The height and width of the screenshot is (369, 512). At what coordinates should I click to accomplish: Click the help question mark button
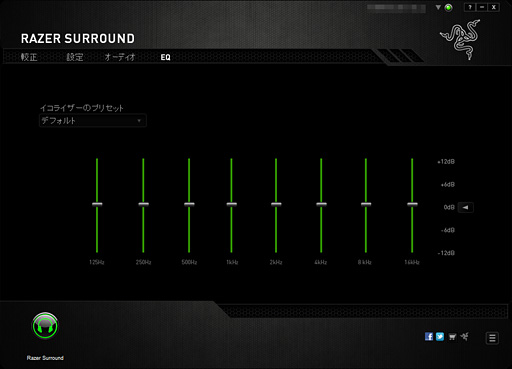(470, 7)
